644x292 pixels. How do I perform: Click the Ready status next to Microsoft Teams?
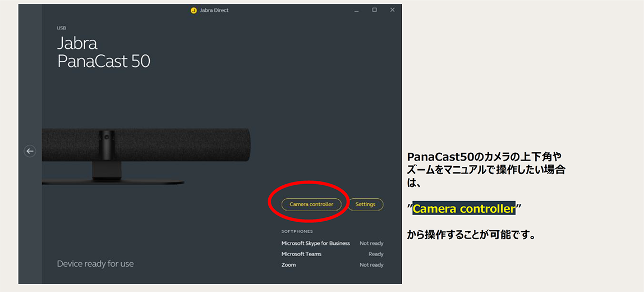pyautogui.click(x=376, y=254)
